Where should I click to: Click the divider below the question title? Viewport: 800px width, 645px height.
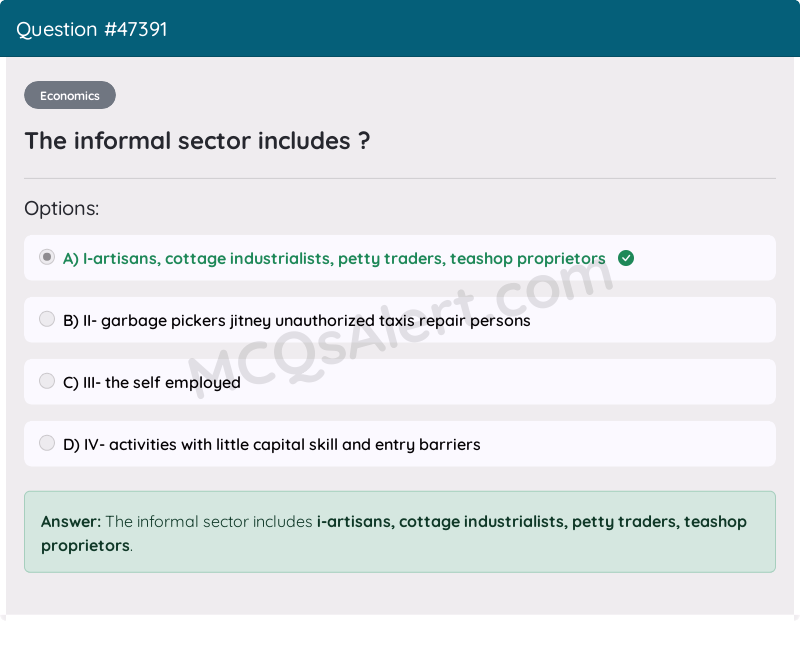(x=400, y=180)
